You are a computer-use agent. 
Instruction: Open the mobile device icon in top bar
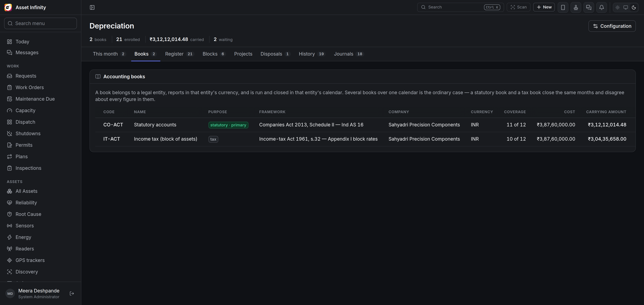pos(563,7)
